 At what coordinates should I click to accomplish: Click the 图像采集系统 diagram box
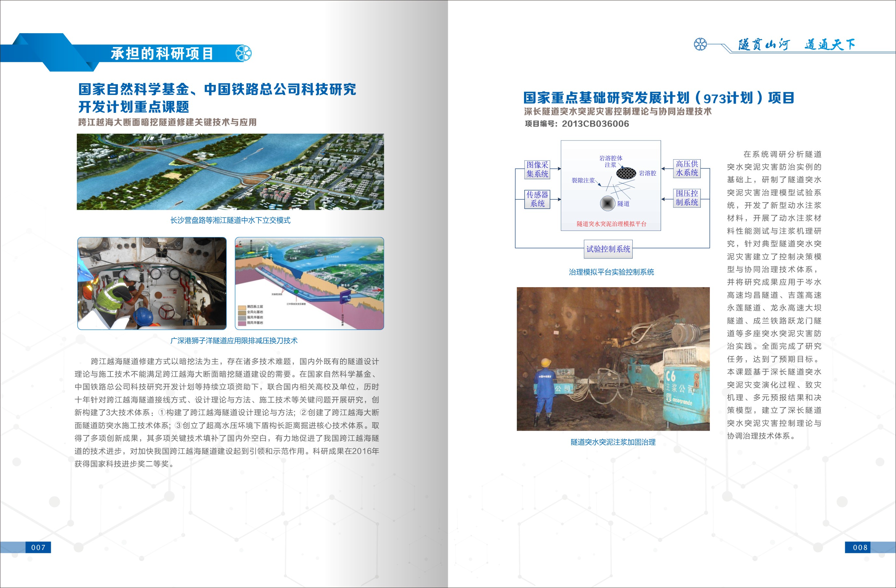pos(537,169)
